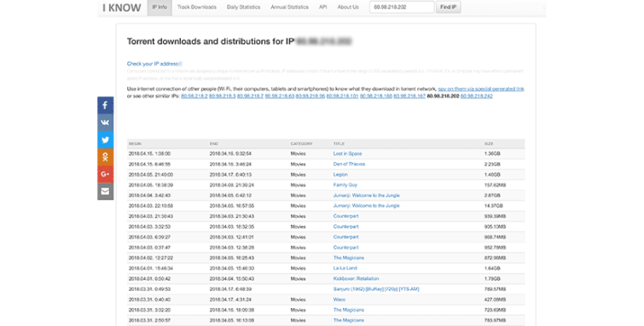Click the END column header
Viewport: 644px width, 326px height.
(214, 144)
